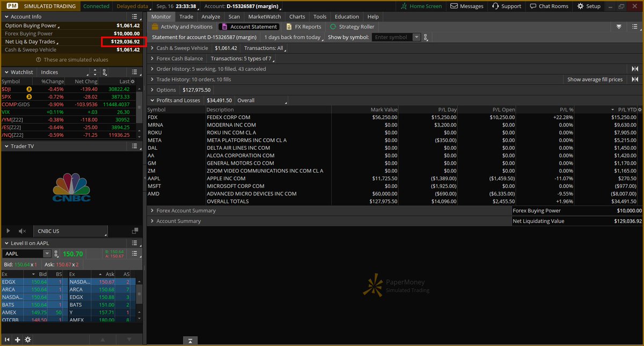Open the Watchlist panel list menu
Image resolution: width=644 pixels, height=346 pixels.
(x=136, y=72)
